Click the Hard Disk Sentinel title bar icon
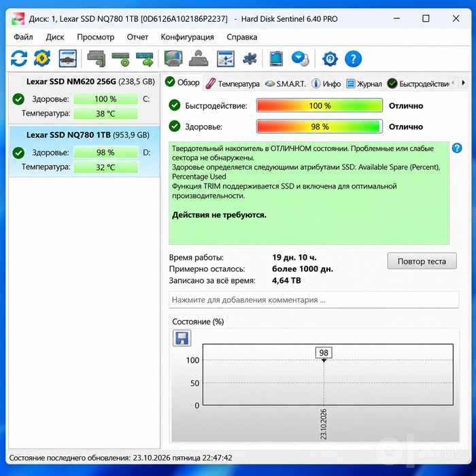Viewport: 476px width, 476px height. [18, 19]
